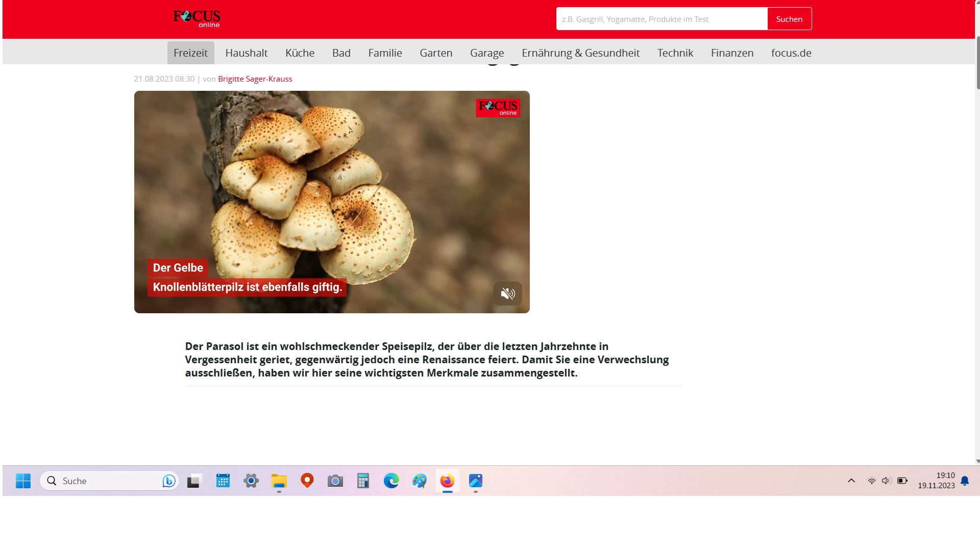
Task: Open the Calendar app in taskbar
Action: (223, 481)
